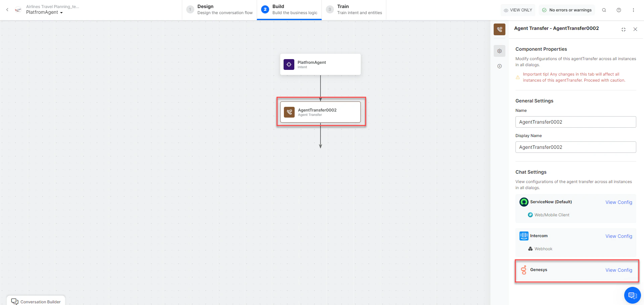Screen dimensions: 644x305
Task: Click View Config for ServiceNow
Action: (618, 202)
